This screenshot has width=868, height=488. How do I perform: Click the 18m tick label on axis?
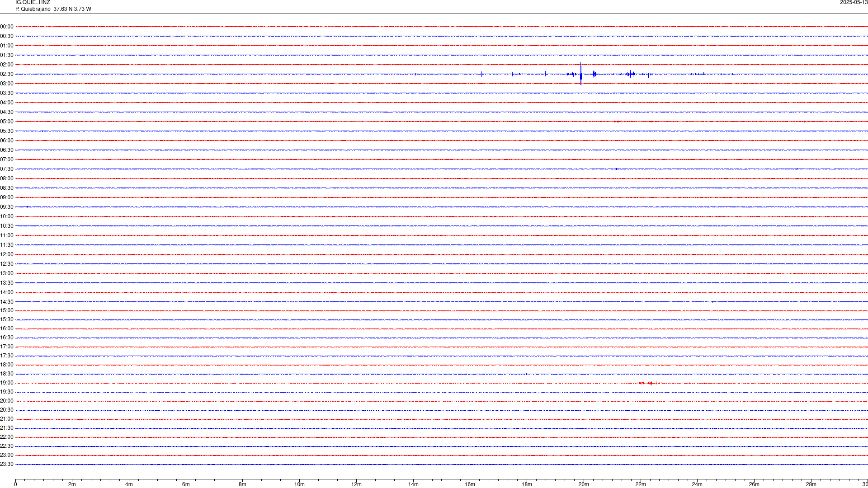(527, 484)
